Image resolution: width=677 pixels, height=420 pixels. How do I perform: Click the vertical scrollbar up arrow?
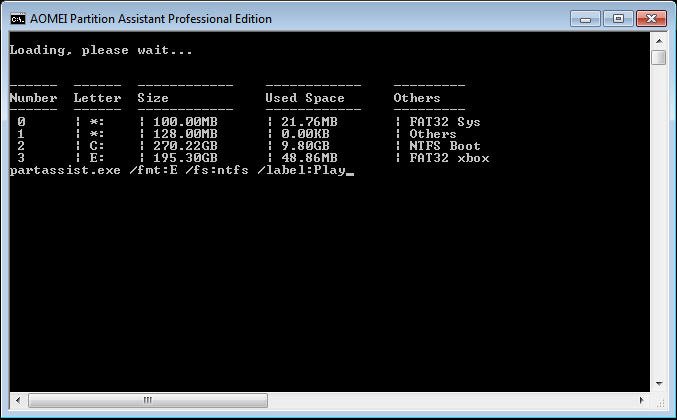tap(659, 41)
